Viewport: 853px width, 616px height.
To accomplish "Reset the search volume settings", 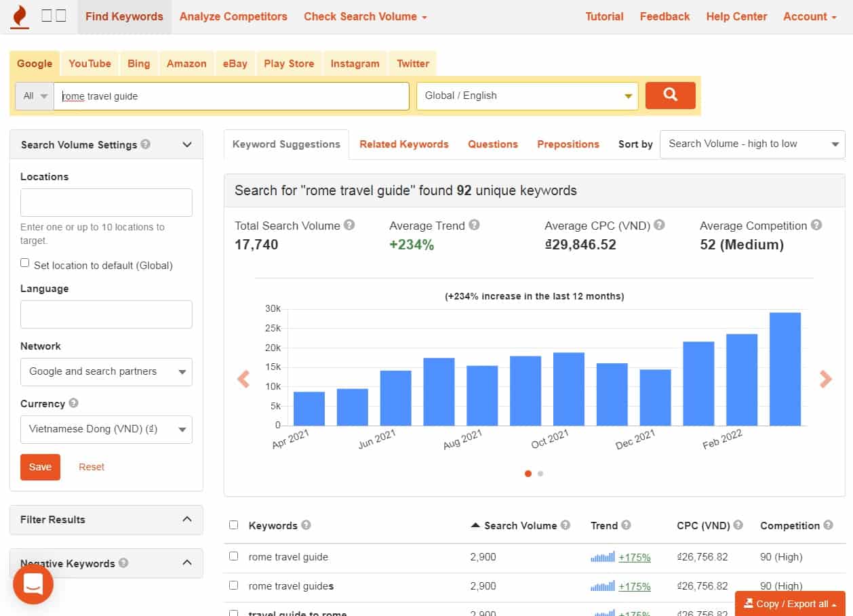I will [x=92, y=467].
